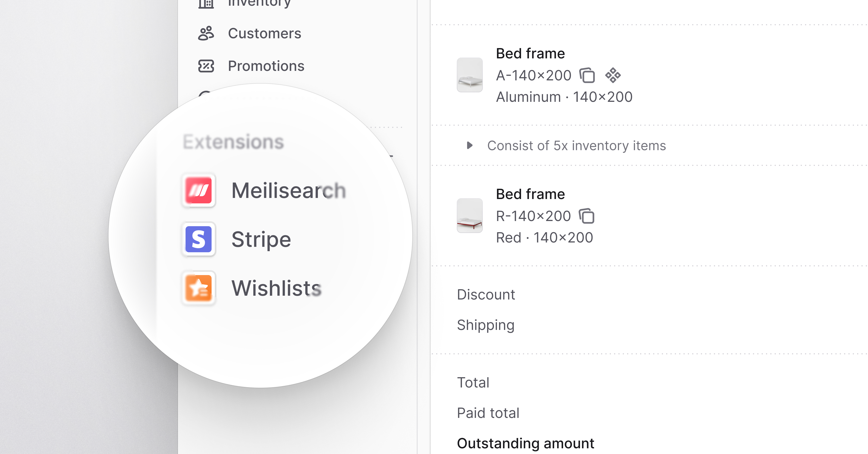Copy SKU R-140×200 with copy icon
The width and height of the screenshot is (868, 454).
pyautogui.click(x=586, y=216)
